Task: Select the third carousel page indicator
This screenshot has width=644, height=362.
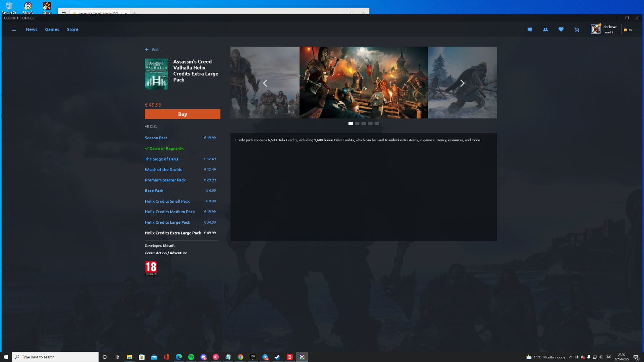Action: (363, 124)
